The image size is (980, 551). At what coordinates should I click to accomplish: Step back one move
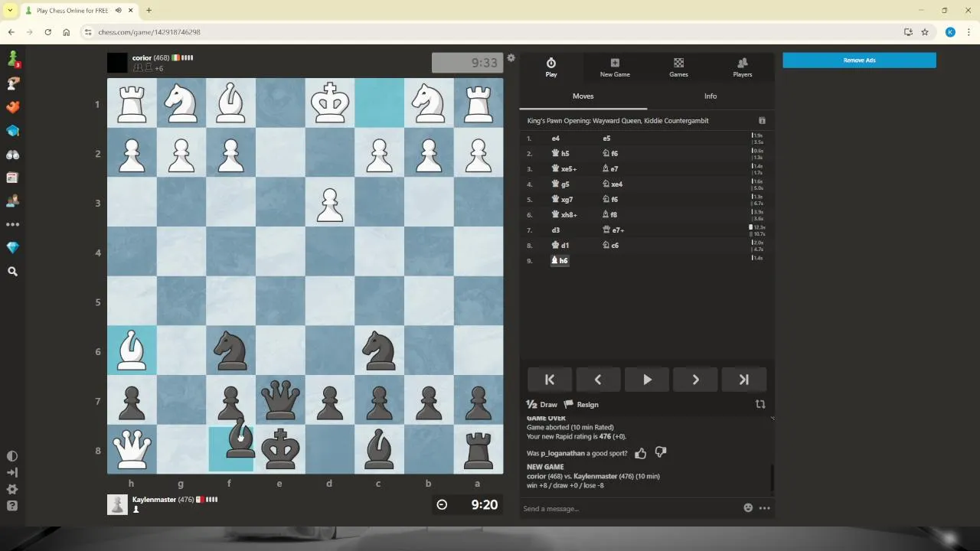click(598, 380)
